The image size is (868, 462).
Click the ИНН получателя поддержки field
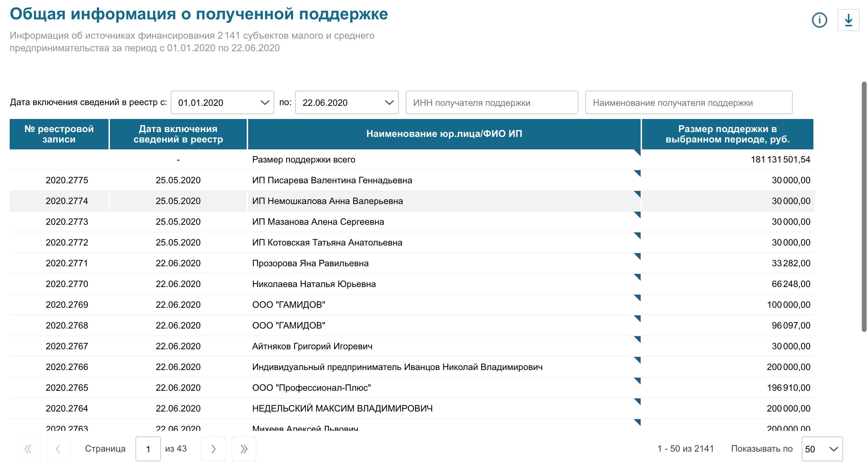click(492, 102)
